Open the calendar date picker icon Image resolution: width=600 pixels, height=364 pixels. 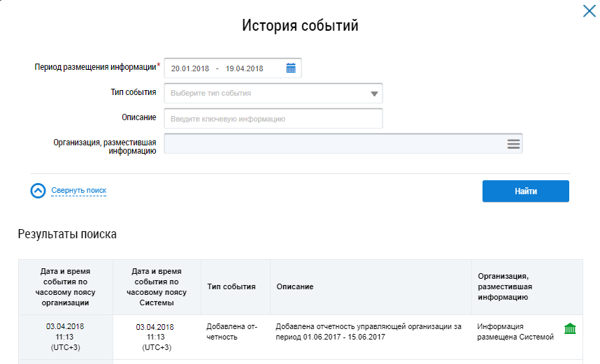(x=291, y=68)
